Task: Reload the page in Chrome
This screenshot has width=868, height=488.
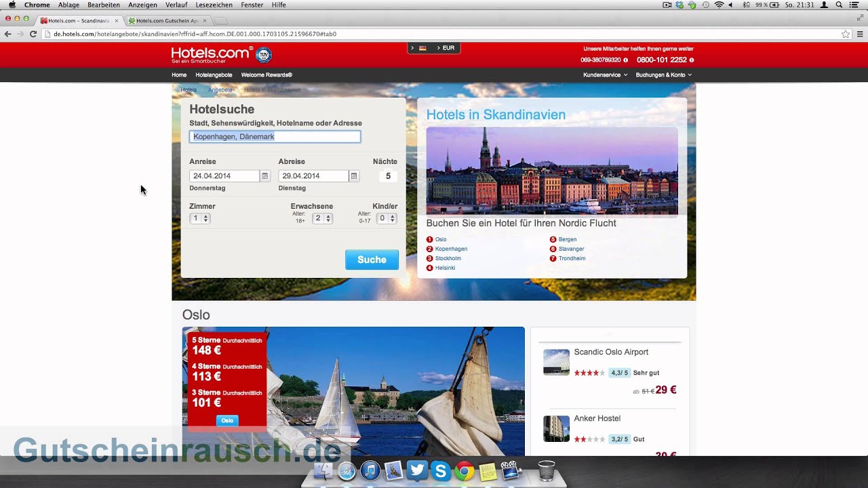Action: point(33,34)
